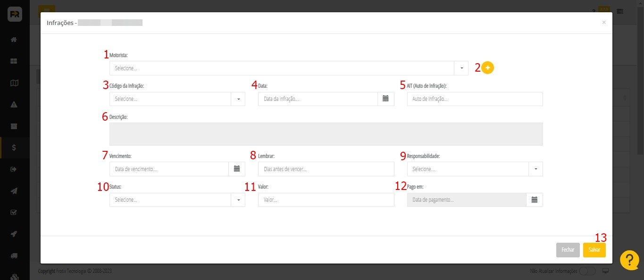Screen dimensions: 644x280
Task: Click the dollar sign icon in sidebar
Action: 15,148
